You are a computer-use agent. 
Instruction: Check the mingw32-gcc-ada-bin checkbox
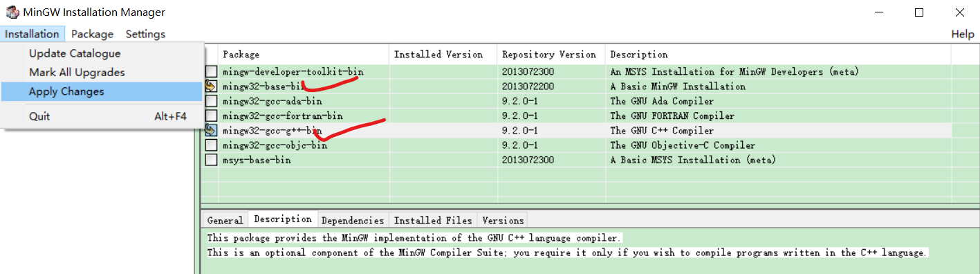pos(211,101)
